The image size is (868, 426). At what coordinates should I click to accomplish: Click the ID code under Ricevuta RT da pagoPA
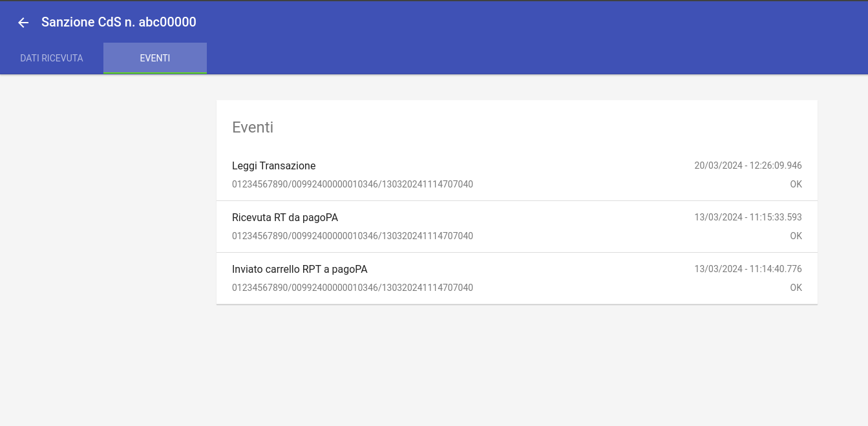point(352,236)
